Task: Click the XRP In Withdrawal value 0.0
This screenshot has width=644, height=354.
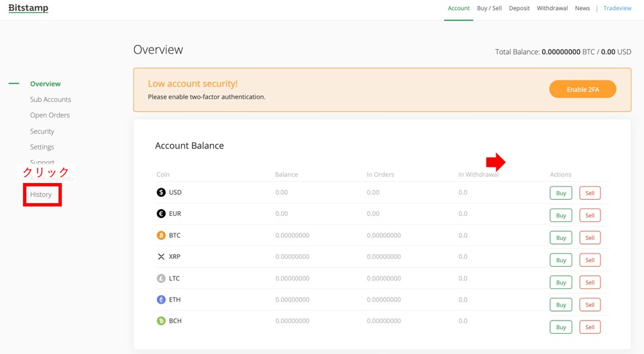Action: [463, 257]
